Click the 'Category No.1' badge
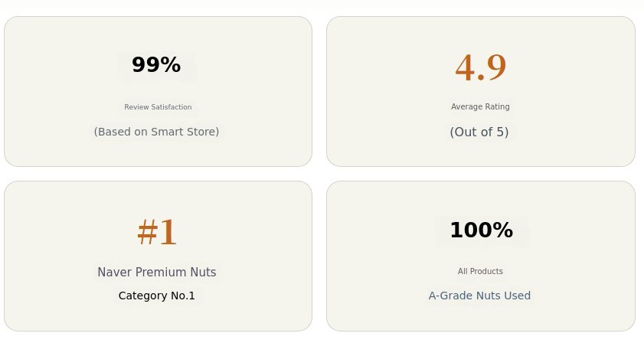 157,296
